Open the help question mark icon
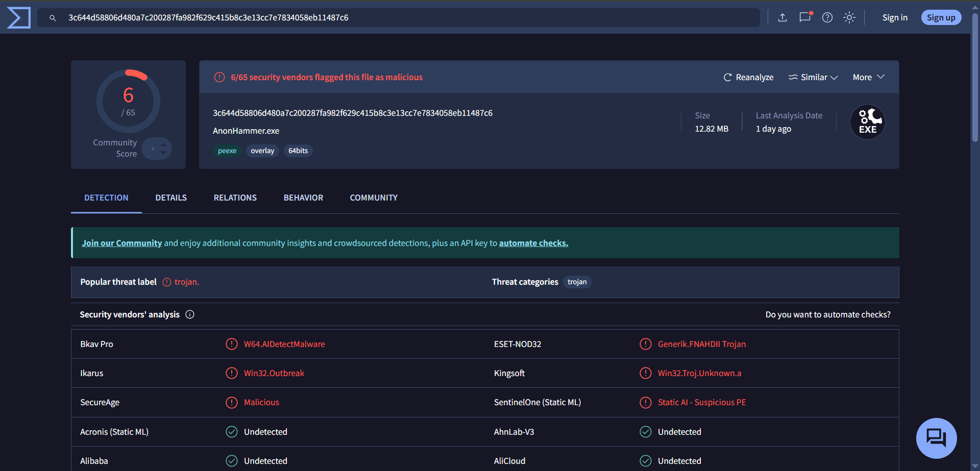The height and width of the screenshot is (471, 980). (x=827, y=18)
